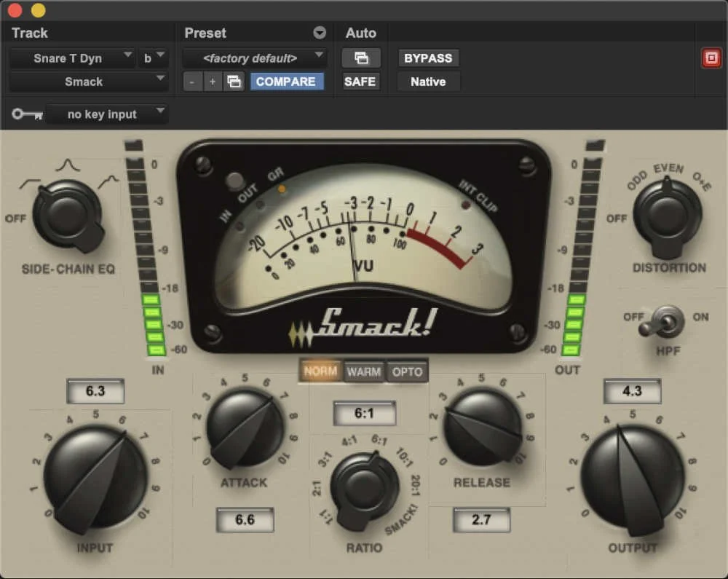This screenshot has width=728, height=579.
Task: Click the RELEASE knob
Action: [483, 428]
